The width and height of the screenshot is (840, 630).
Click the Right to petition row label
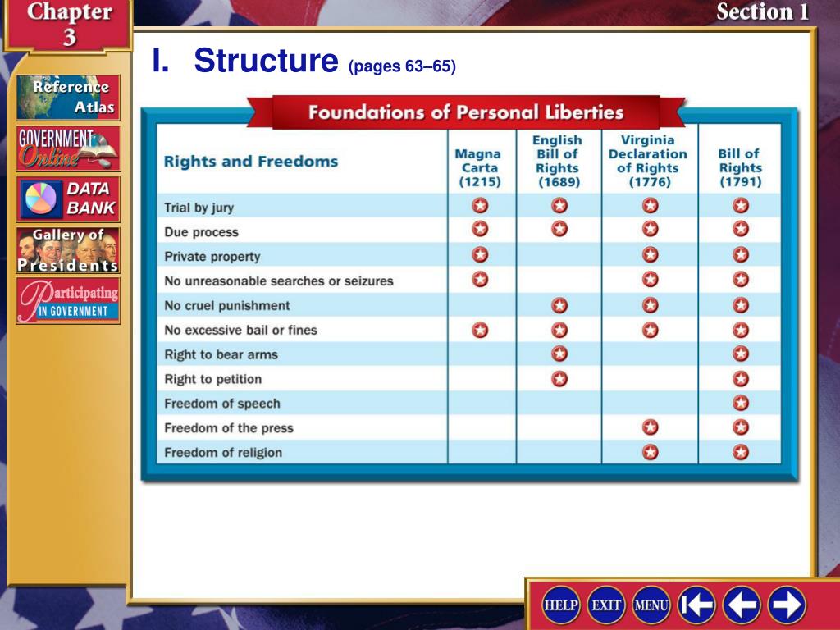(213, 379)
